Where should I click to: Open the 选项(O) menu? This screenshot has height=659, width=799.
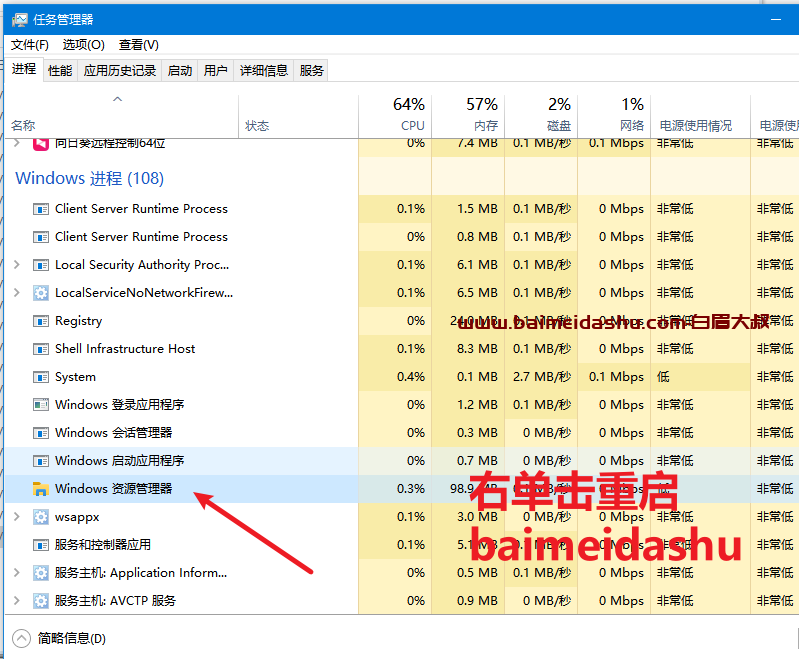(x=84, y=45)
